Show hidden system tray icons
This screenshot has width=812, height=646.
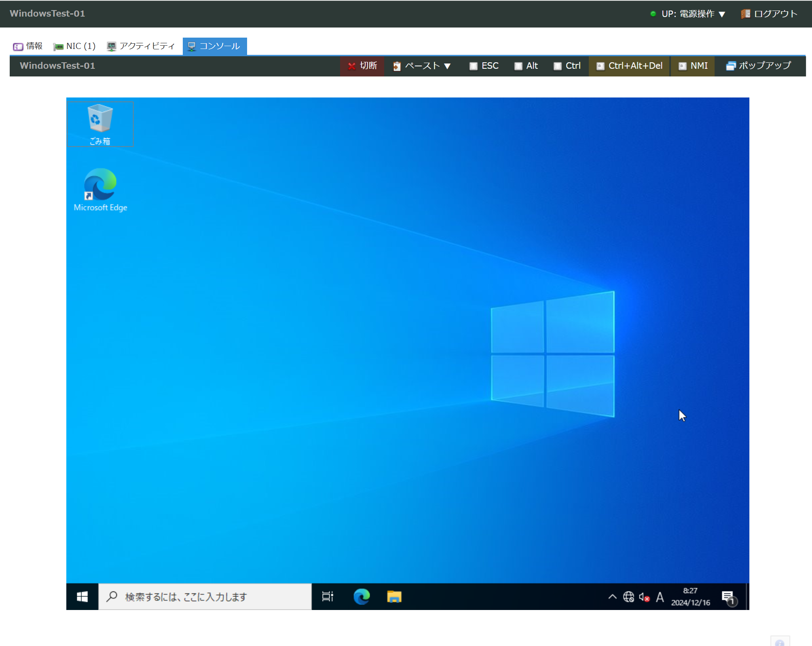(x=612, y=597)
